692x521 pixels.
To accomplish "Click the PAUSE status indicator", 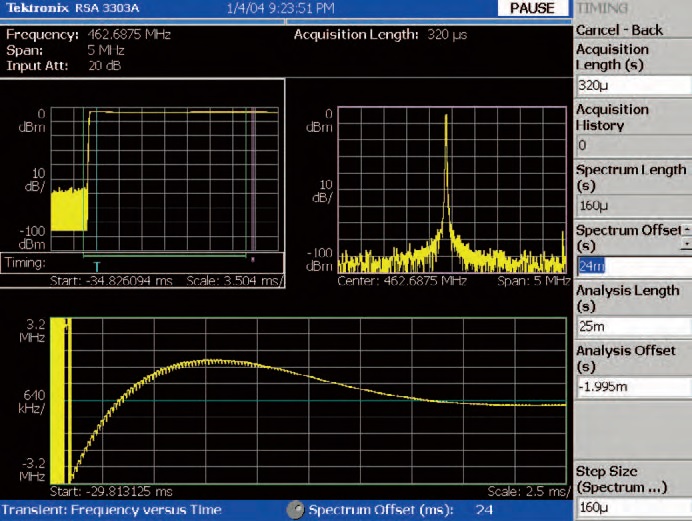I will click(531, 8).
